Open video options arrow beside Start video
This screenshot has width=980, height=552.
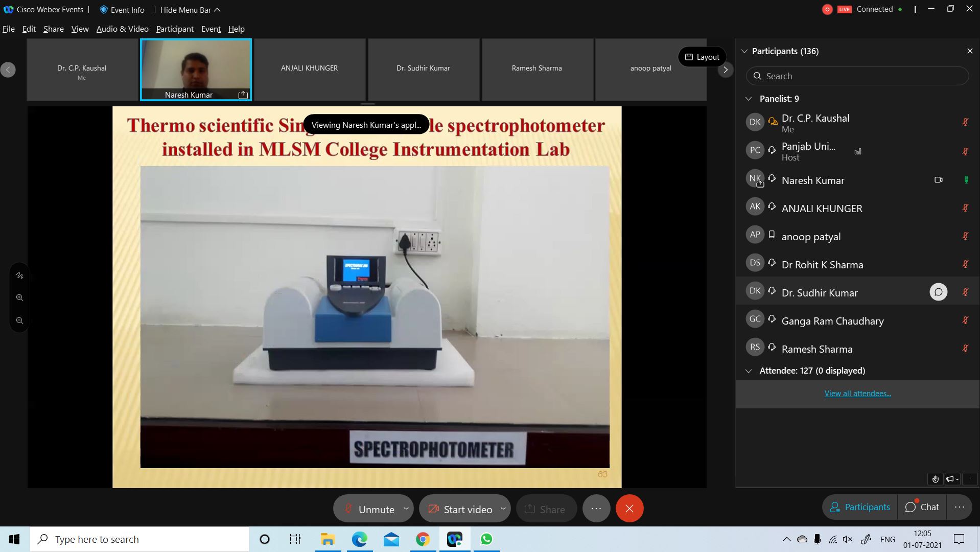(503, 509)
